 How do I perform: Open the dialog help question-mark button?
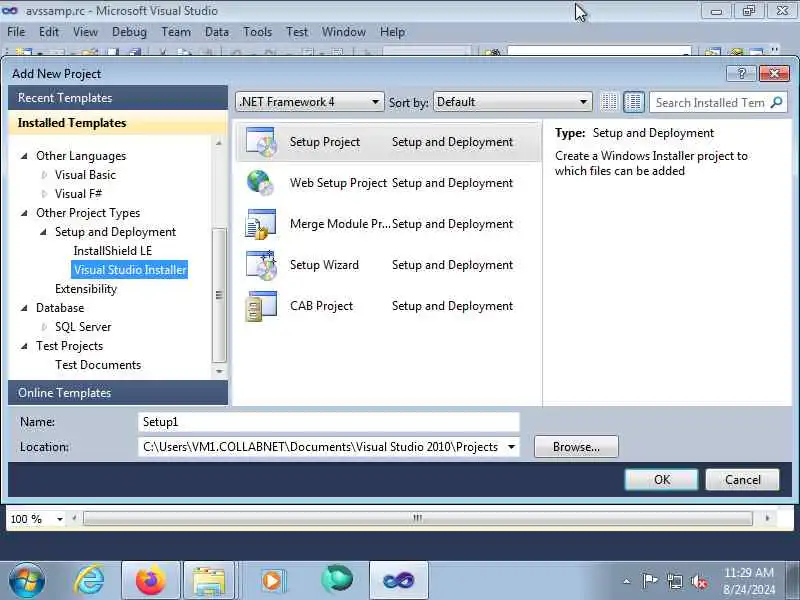click(741, 73)
